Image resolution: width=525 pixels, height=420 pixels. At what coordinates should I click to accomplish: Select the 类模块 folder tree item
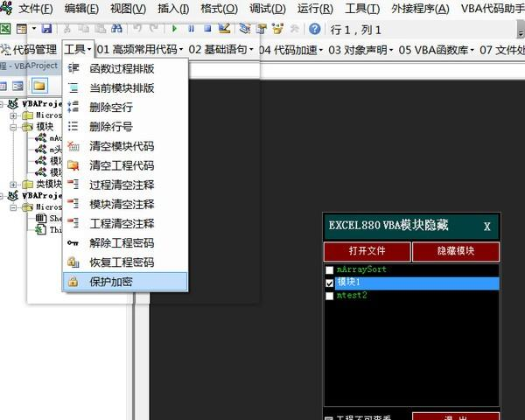tap(49, 185)
